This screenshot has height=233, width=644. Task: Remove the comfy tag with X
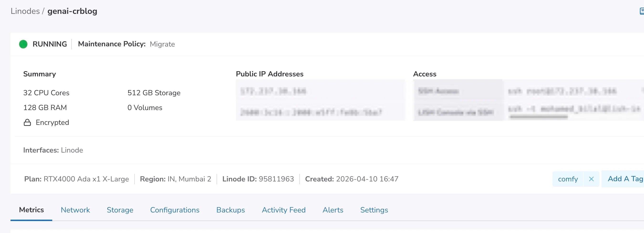click(x=591, y=179)
